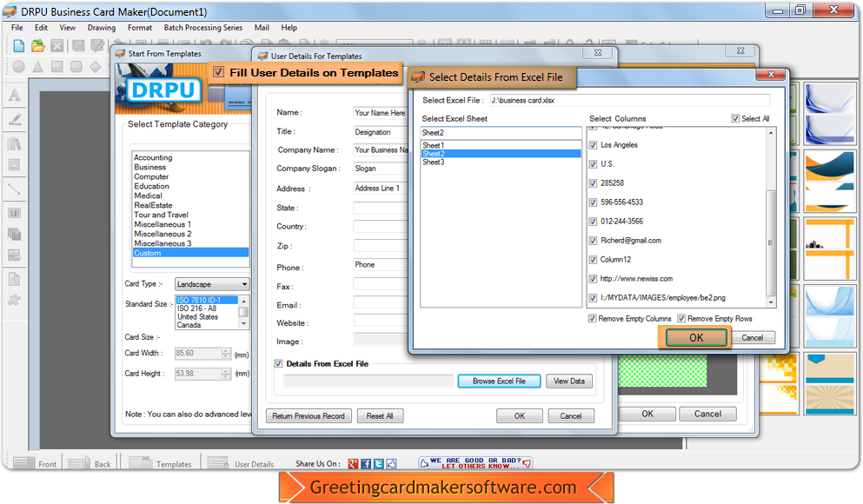Uncheck the U.S. column checkbox
The image size is (863, 504).
[x=593, y=164]
